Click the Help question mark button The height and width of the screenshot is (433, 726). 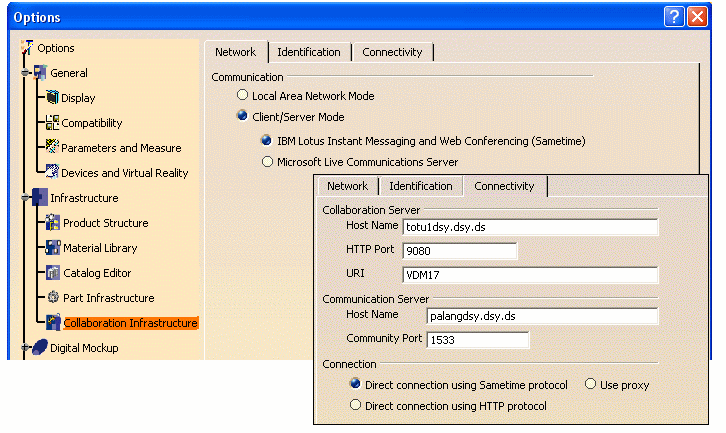tap(673, 17)
